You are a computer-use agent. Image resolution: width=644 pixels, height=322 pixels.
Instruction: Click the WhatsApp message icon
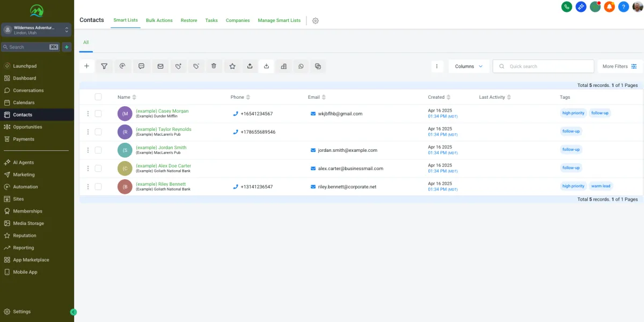301,66
